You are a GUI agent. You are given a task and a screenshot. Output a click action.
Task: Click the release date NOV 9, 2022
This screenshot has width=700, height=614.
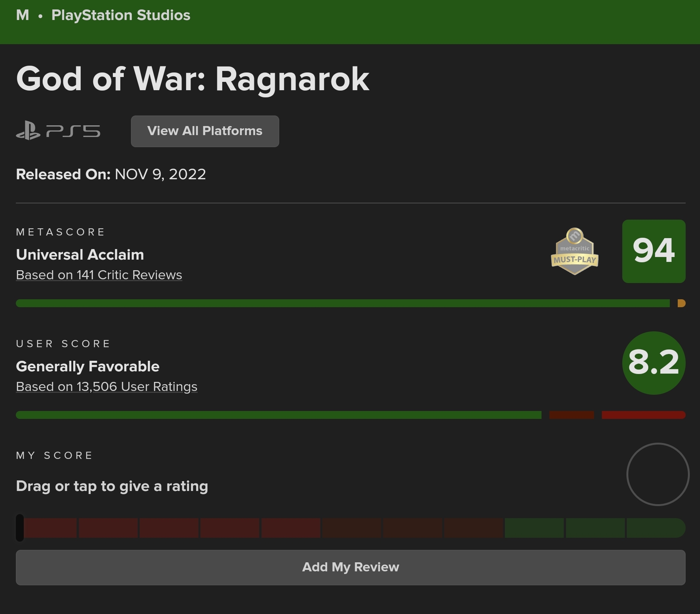point(160,174)
